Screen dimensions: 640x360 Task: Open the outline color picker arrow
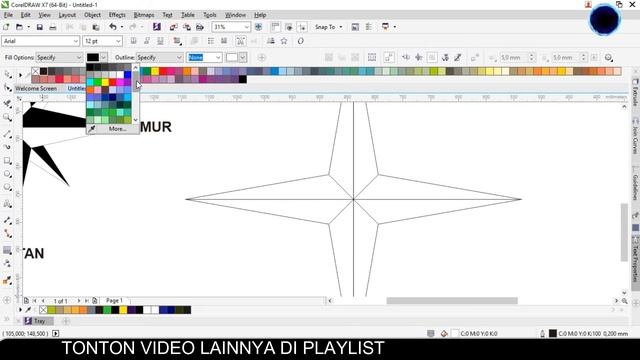[x=242, y=58]
